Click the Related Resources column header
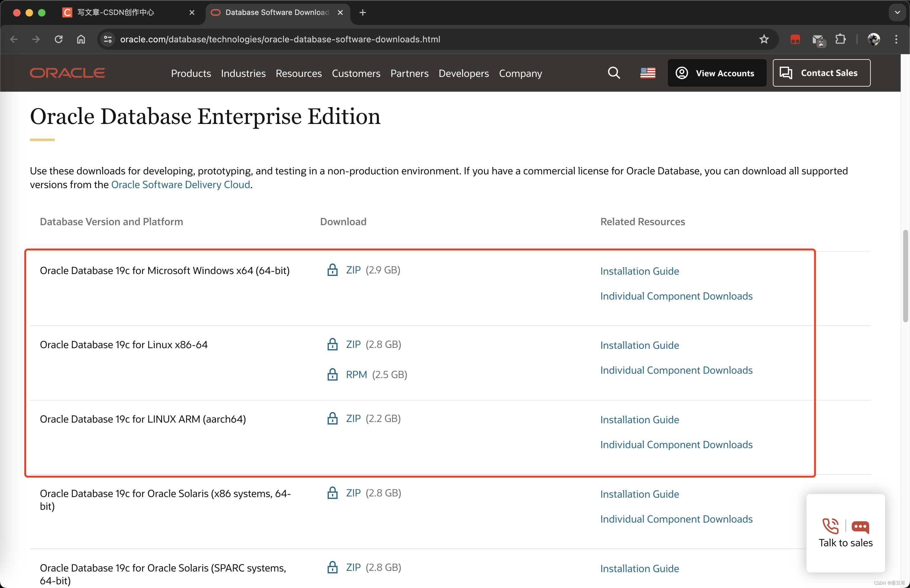This screenshot has height=588, width=910. pos(642,222)
